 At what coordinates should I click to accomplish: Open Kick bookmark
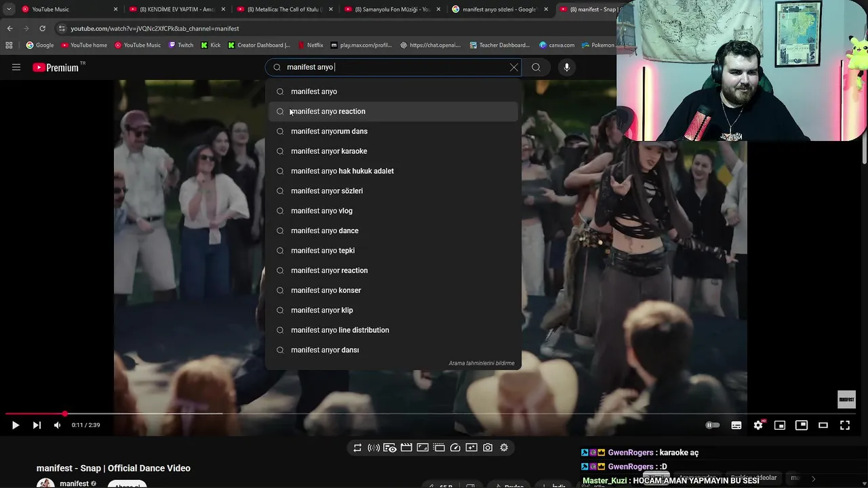click(210, 45)
